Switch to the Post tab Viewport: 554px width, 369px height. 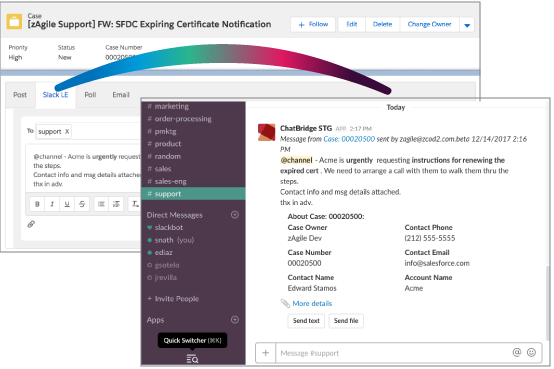[20, 95]
